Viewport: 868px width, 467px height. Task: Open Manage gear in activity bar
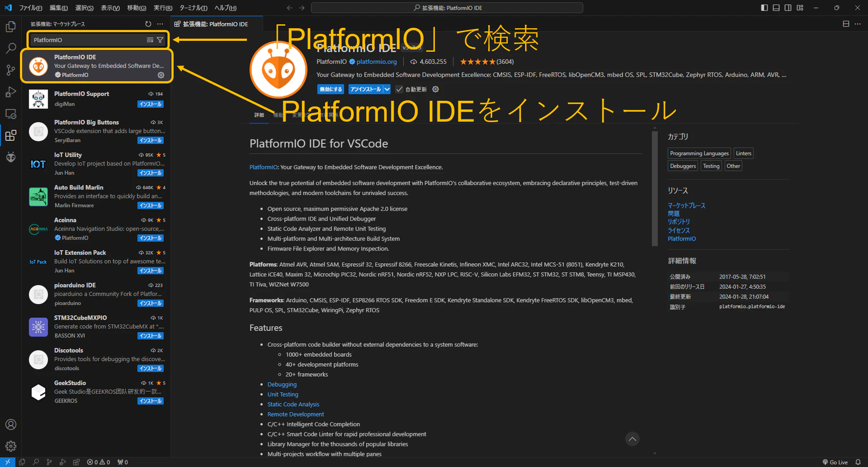(11, 446)
